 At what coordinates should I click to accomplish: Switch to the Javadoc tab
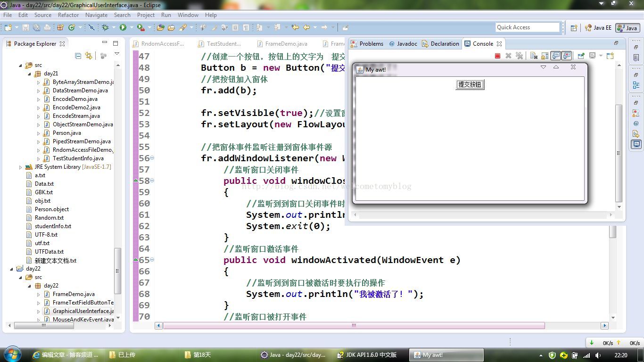[403, 44]
